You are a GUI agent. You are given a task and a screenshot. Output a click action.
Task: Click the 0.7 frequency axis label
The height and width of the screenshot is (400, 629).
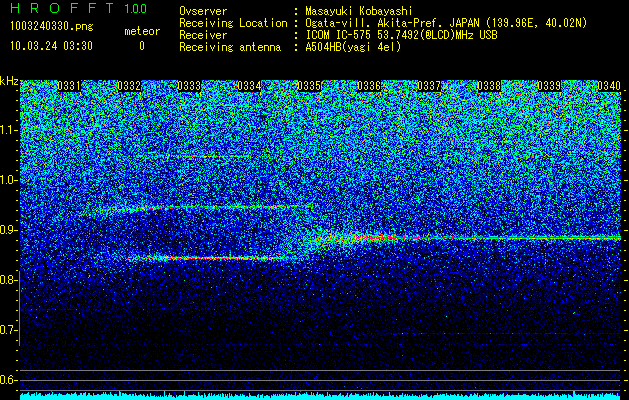[8, 330]
